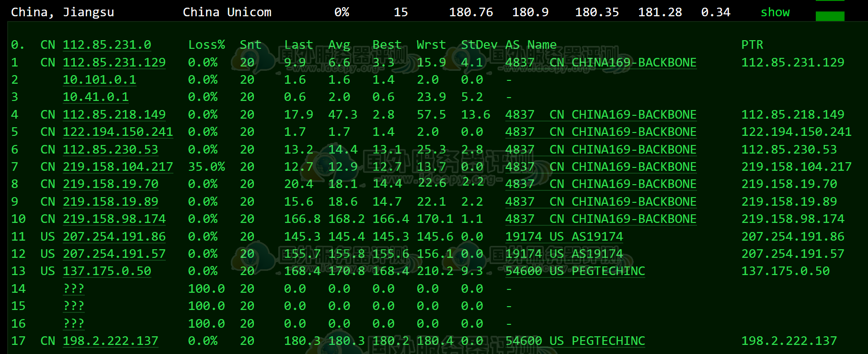
Task: Open hop 1 IP link 112.85.231.129
Action: point(114,63)
